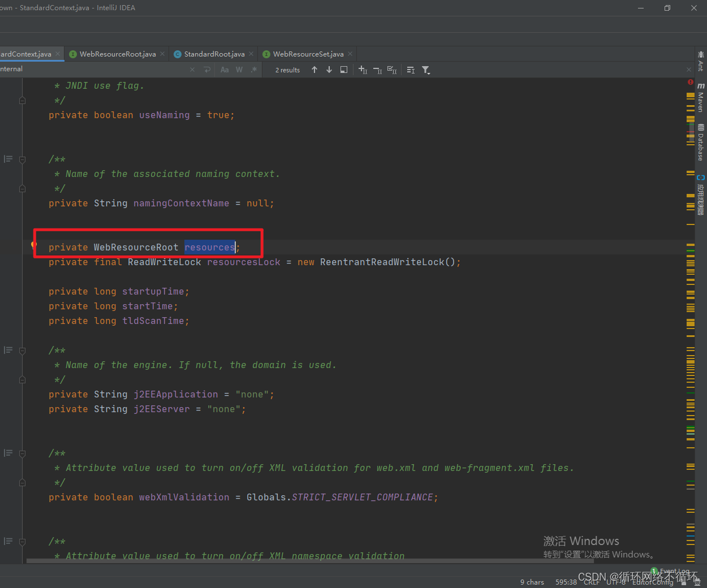Add next occurrence to selection
The width and height of the screenshot is (707, 588).
click(363, 70)
